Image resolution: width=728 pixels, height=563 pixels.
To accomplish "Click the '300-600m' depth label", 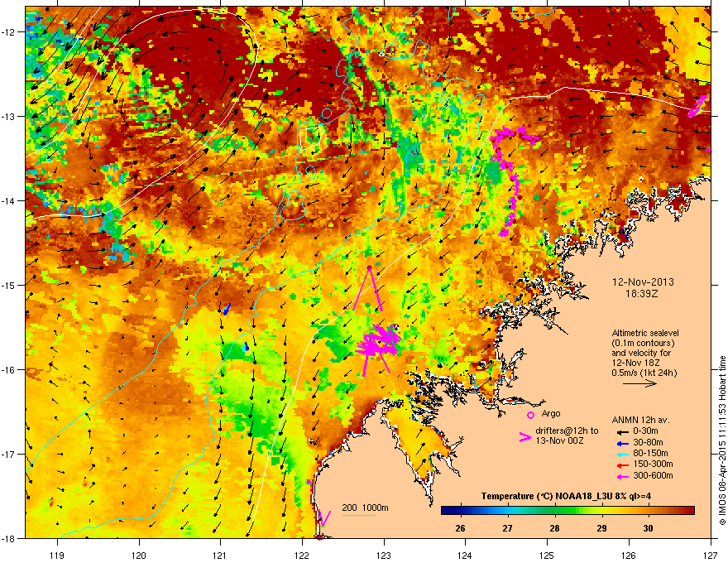I will pos(653,475).
